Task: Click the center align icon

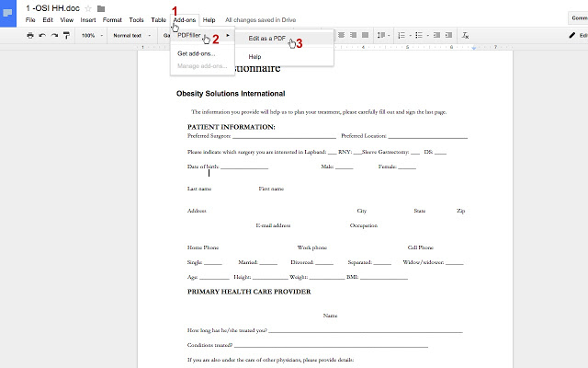Action: tap(341, 35)
